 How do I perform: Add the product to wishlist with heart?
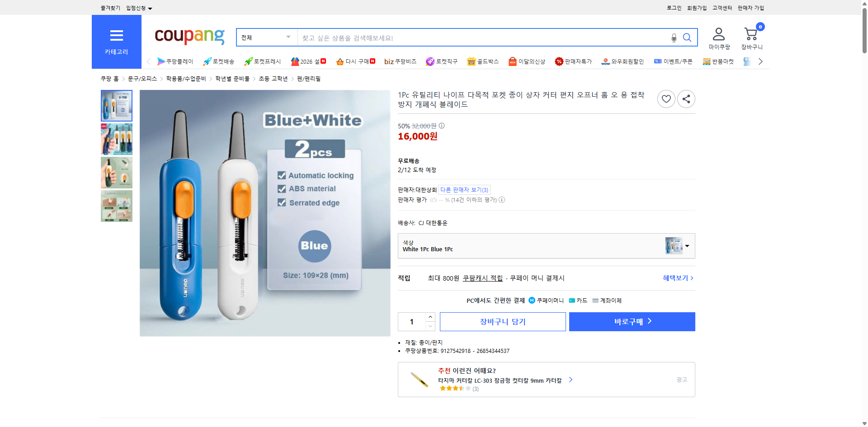[666, 99]
